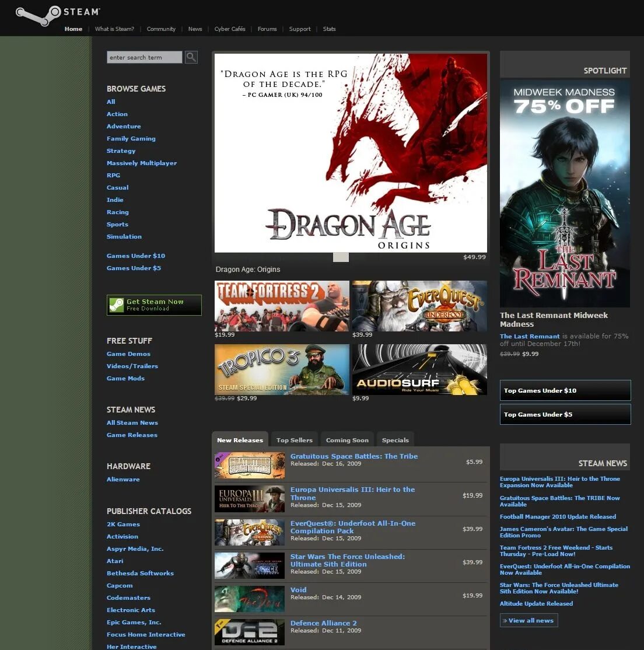
Task: Click 'Top Games Under $10' button
Action: coord(565,390)
